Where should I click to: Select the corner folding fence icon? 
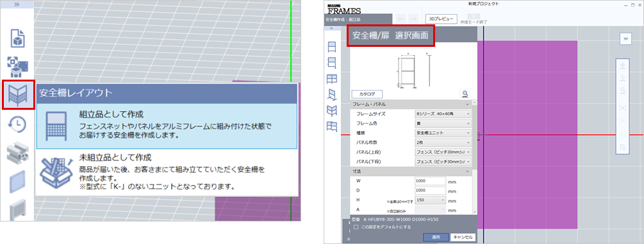tap(331, 110)
